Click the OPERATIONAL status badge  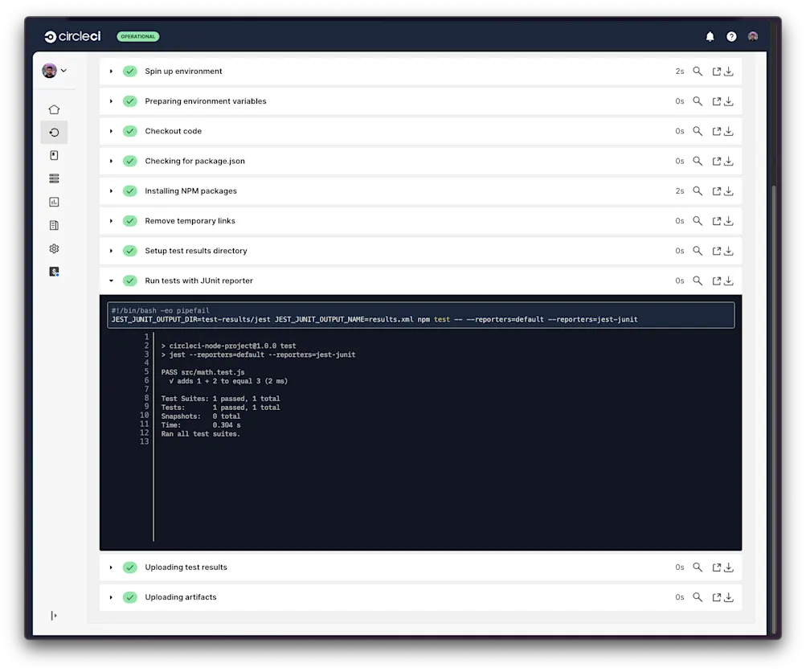137,36
